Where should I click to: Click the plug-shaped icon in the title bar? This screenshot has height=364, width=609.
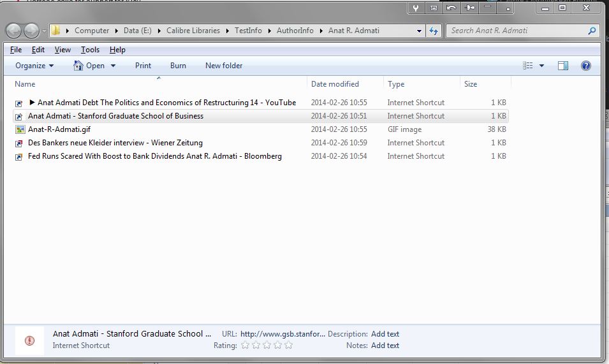470,8
